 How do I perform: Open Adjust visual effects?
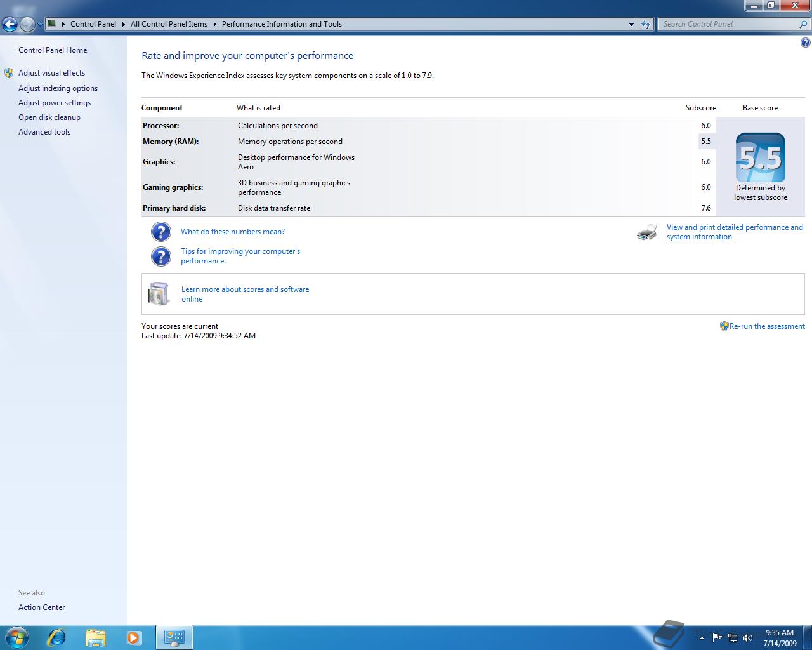(51, 73)
